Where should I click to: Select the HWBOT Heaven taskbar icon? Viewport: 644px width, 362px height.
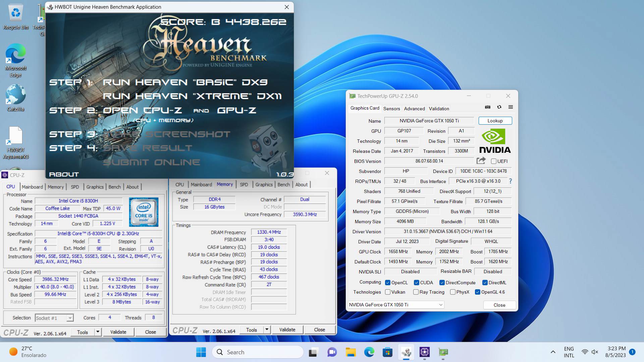pyautogui.click(x=406, y=352)
